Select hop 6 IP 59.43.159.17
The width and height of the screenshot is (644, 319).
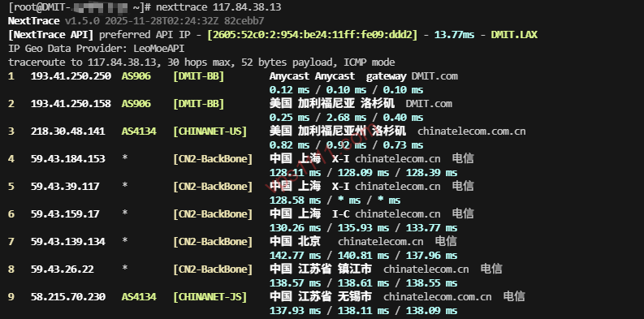65,214
